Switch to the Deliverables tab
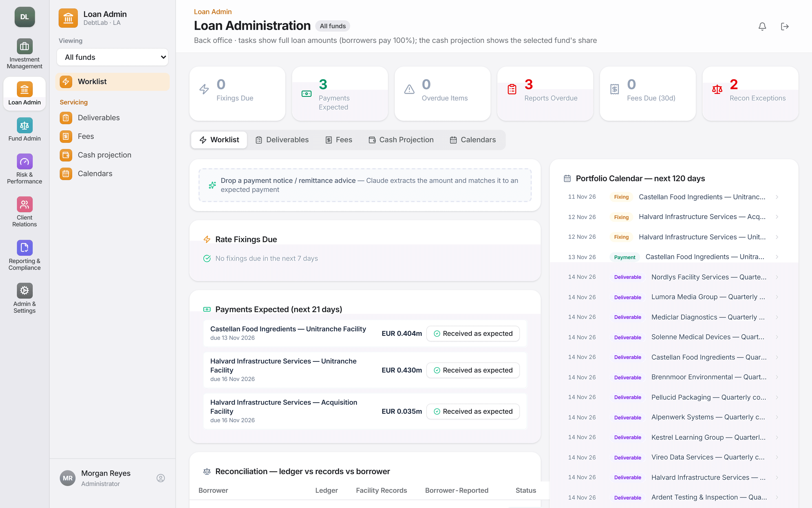This screenshot has width=812, height=508. pyautogui.click(x=282, y=140)
